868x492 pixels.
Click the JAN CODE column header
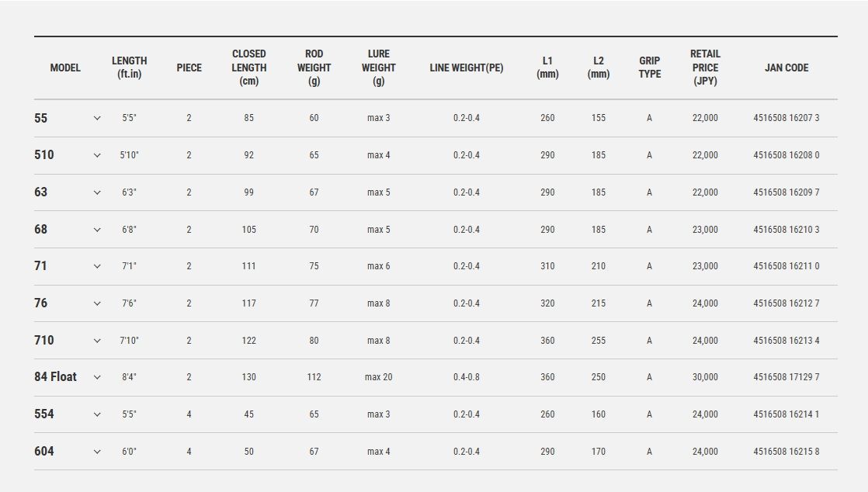tap(786, 68)
